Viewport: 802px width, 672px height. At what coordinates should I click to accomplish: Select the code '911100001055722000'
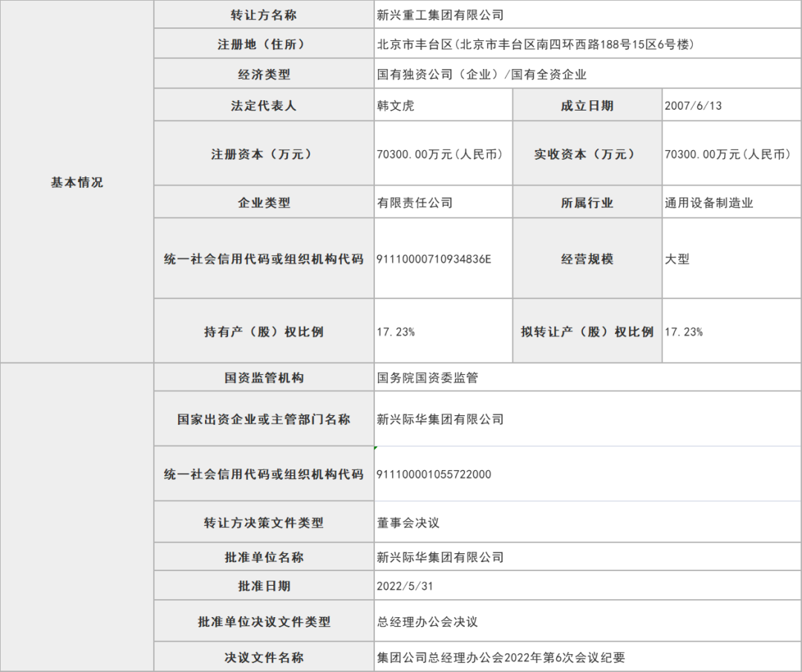[434, 474]
